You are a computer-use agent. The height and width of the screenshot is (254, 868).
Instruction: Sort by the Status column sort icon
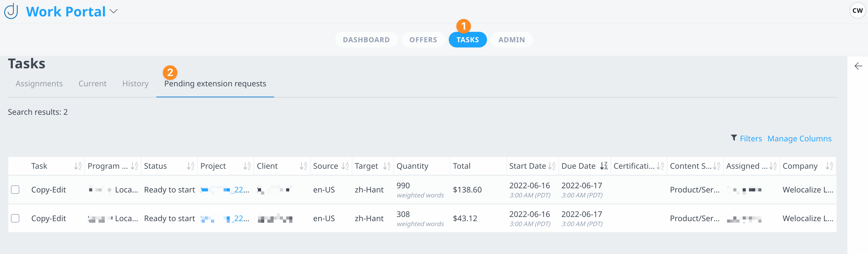click(x=191, y=166)
